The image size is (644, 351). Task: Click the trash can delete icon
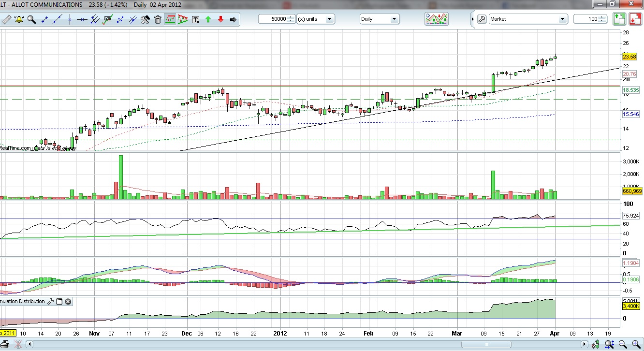click(x=158, y=19)
